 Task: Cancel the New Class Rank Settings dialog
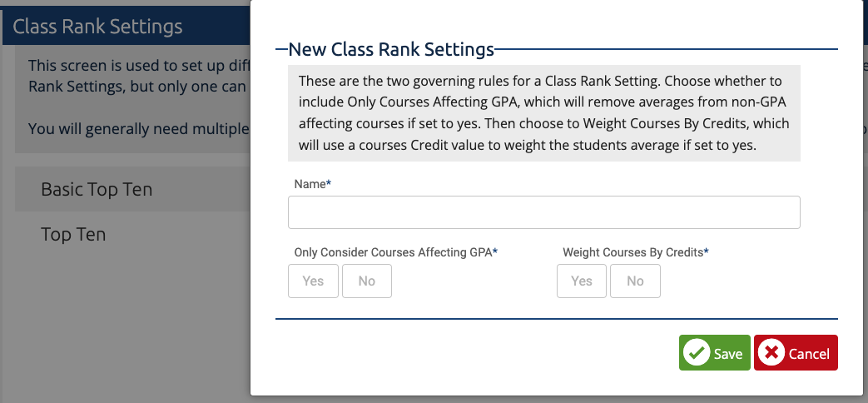pyautogui.click(x=796, y=353)
